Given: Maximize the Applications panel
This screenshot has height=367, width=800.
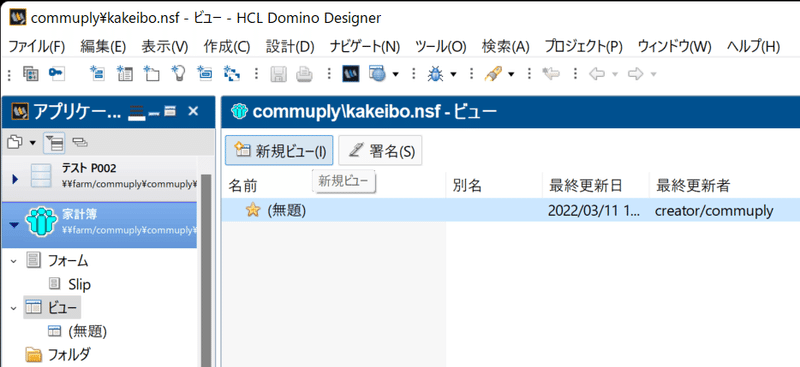Looking at the screenshot, I should click(170, 110).
